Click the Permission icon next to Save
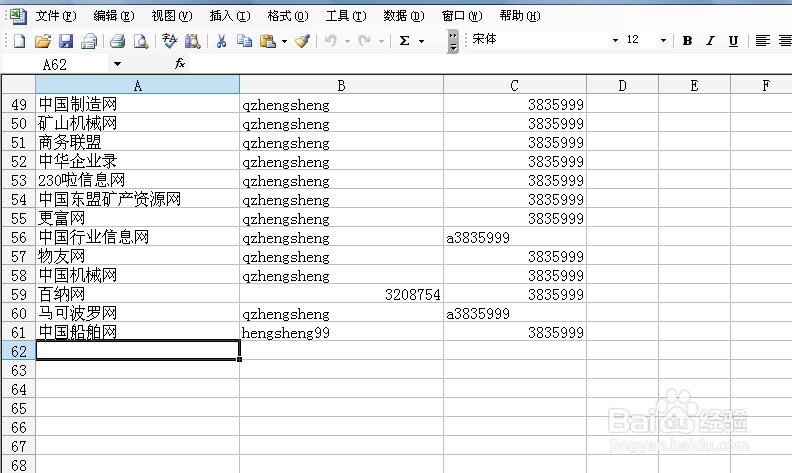Image resolution: width=792 pixels, height=473 pixels. (x=89, y=40)
